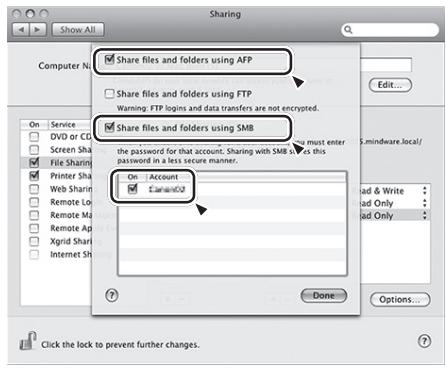Viewport: 446px width, 368px height.
Task: Click the magnifying glass search icon
Action: (x=348, y=30)
